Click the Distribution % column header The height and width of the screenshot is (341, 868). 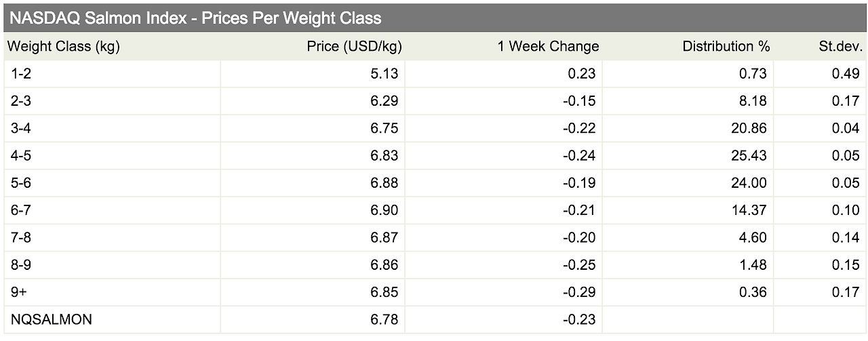coord(726,47)
